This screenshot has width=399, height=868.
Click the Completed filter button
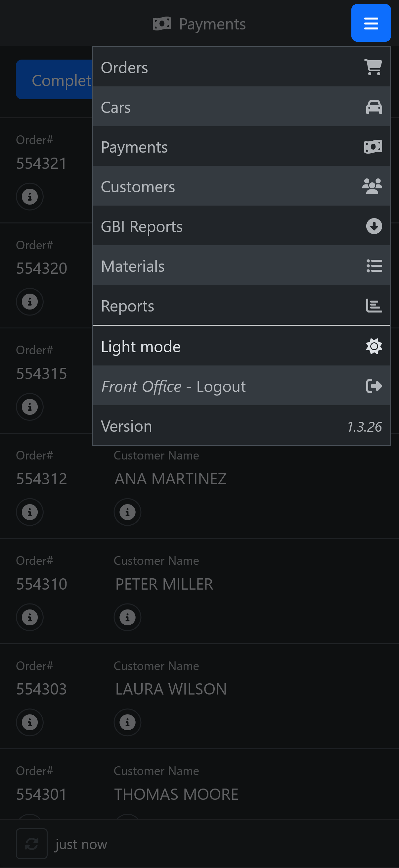[54, 79]
